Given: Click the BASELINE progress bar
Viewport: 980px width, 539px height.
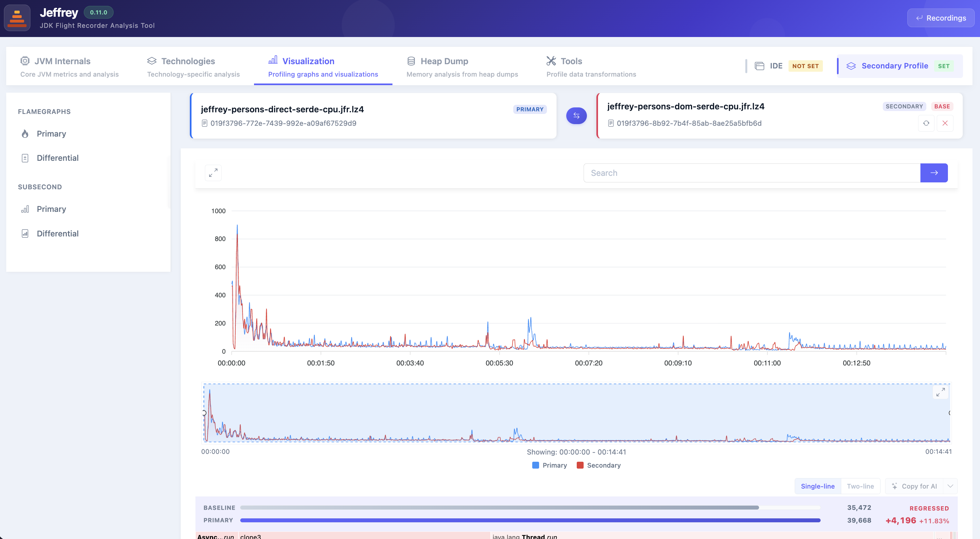Looking at the screenshot, I should pyautogui.click(x=530, y=508).
